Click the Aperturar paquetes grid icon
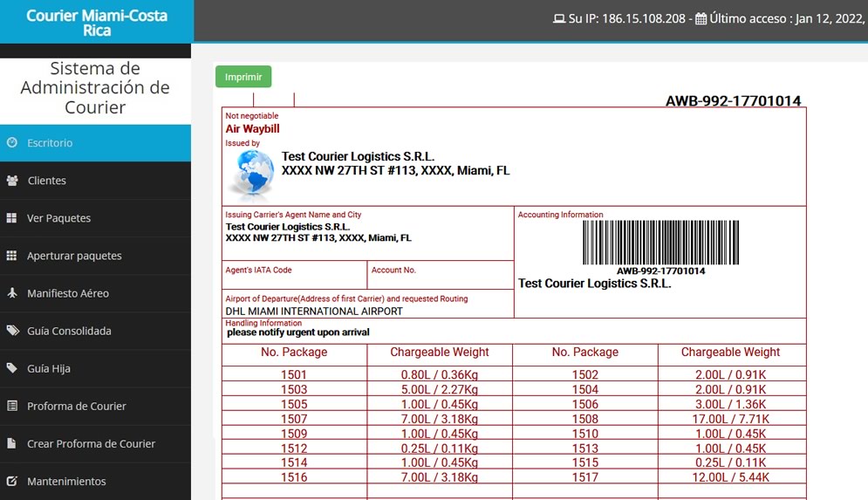The image size is (868, 500). [11, 256]
